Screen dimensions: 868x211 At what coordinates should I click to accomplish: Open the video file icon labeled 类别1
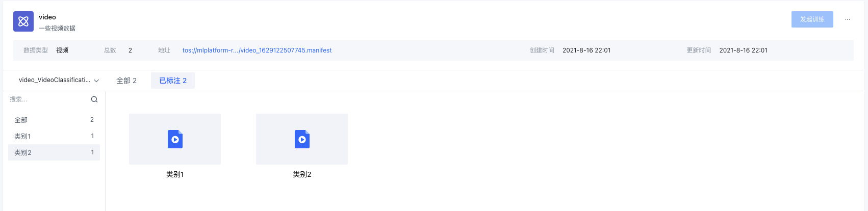tap(175, 139)
